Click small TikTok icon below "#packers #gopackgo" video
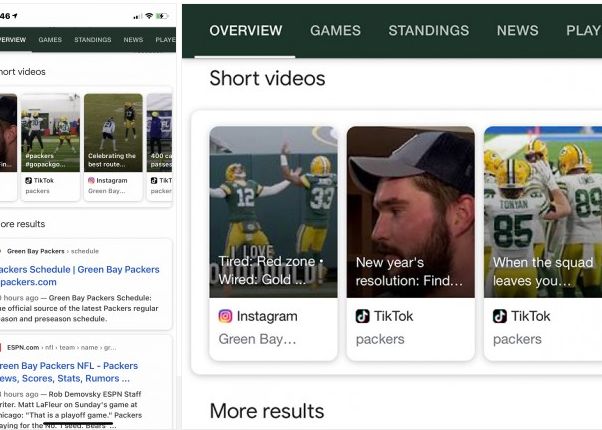 click(x=29, y=180)
